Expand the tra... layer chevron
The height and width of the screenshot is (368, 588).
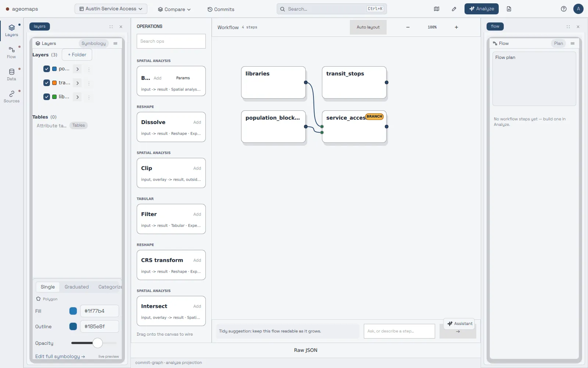coord(78,83)
